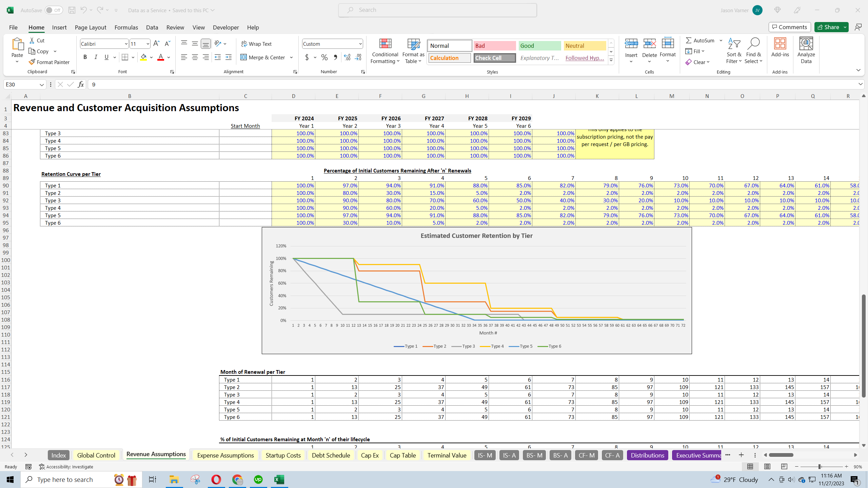This screenshot has height=488, width=868.
Task: Select the Format Painter
Action: (x=49, y=62)
